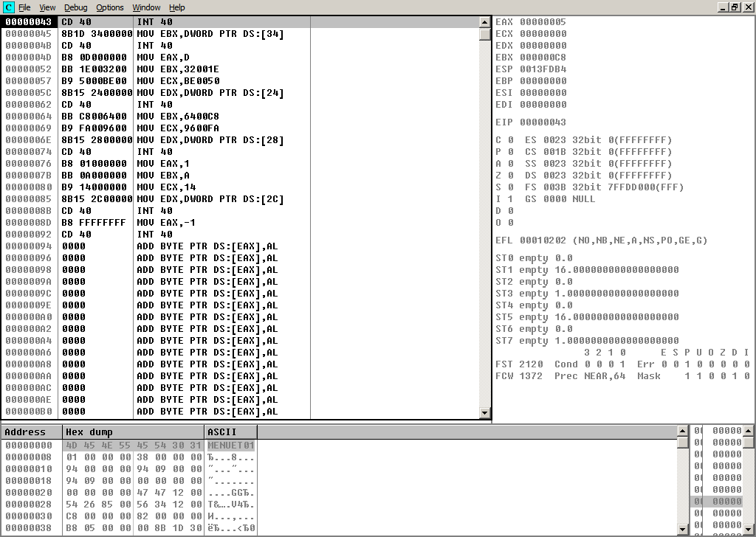Open the File menu
This screenshot has width=756, height=537.
coord(24,7)
